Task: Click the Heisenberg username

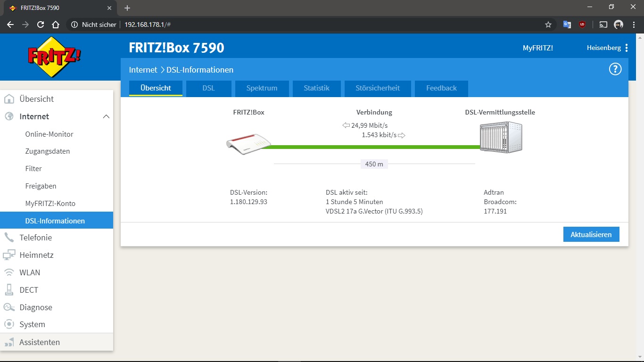Action: 604,48
